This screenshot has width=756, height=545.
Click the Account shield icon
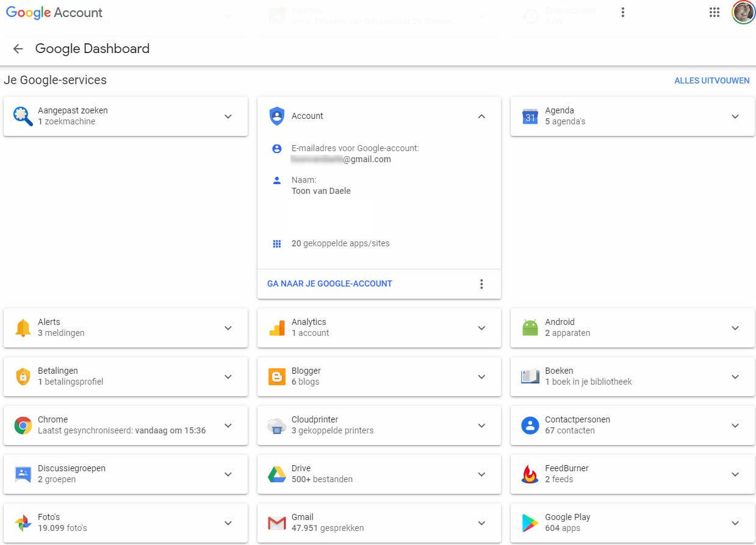tap(276, 116)
